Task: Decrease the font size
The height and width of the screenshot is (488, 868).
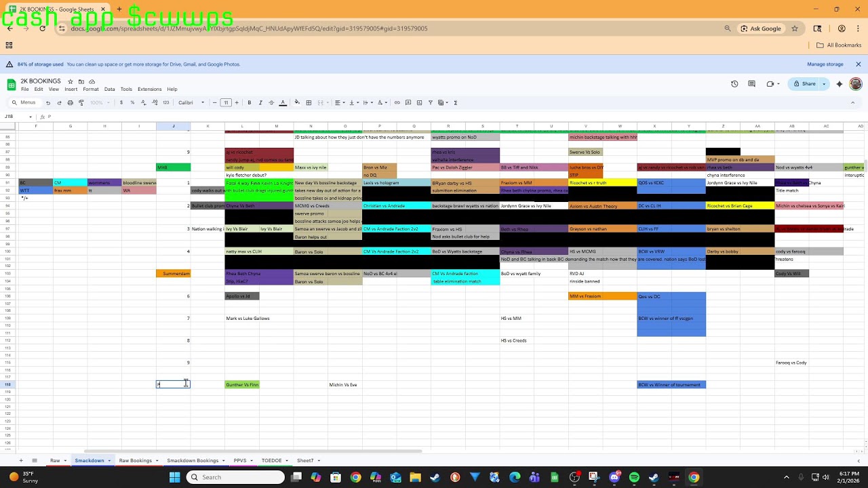Action: pyautogui.click(x=215, y=103)
